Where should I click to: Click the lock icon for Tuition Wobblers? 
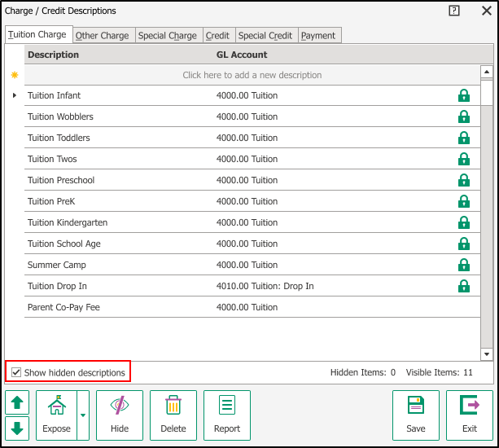(x=464, y=116)
